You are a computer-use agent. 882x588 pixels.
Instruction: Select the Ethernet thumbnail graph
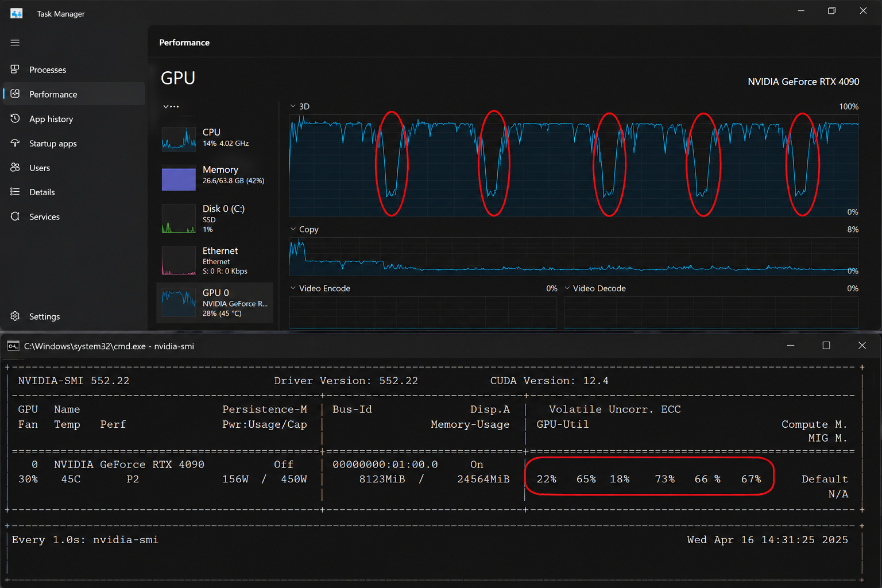(x=179, y=260)
